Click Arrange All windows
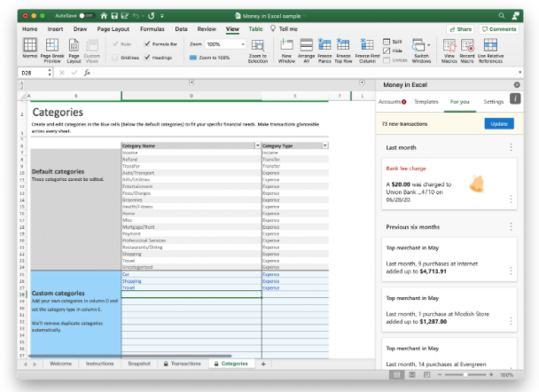 306,51
